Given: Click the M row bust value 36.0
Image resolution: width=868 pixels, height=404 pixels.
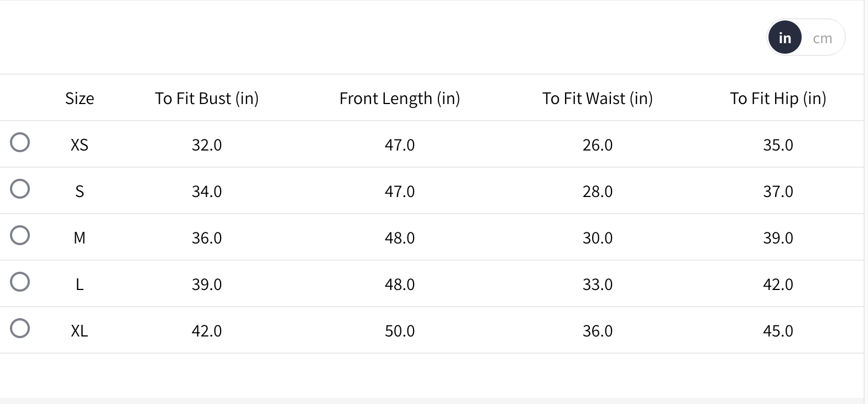Looking at the screenshot, I should (207, 238).
